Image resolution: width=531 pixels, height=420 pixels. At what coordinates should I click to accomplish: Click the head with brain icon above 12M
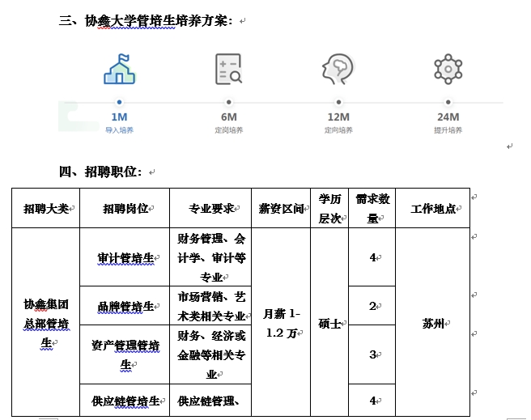[338, 69]
